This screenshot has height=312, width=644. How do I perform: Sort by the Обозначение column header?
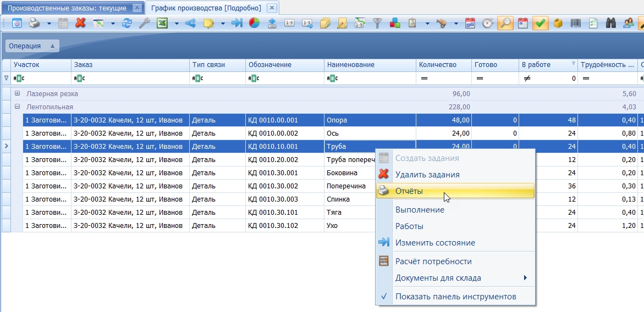(x=285, y=65)
